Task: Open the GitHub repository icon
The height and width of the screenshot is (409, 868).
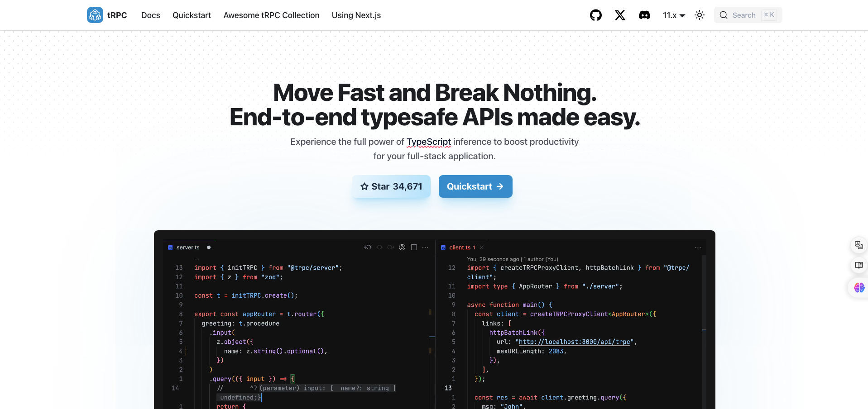Action: (x=596, y=15)
